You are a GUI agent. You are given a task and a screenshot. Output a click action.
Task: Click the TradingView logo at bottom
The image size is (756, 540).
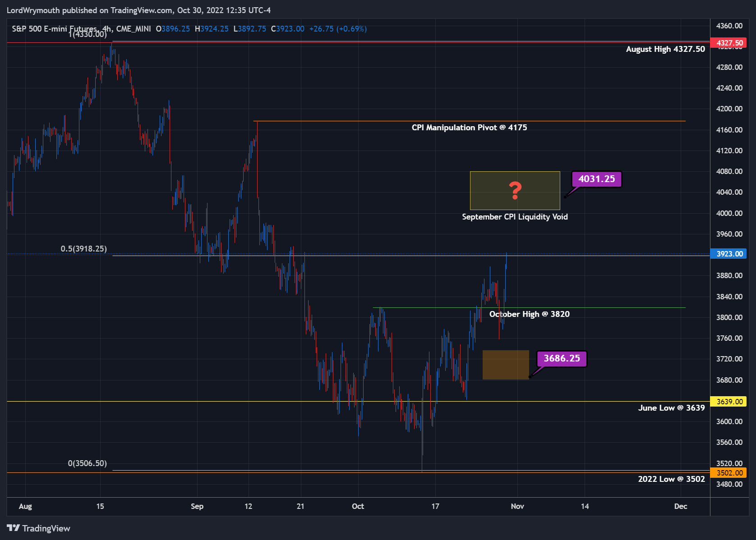click(x=38, y=528)
